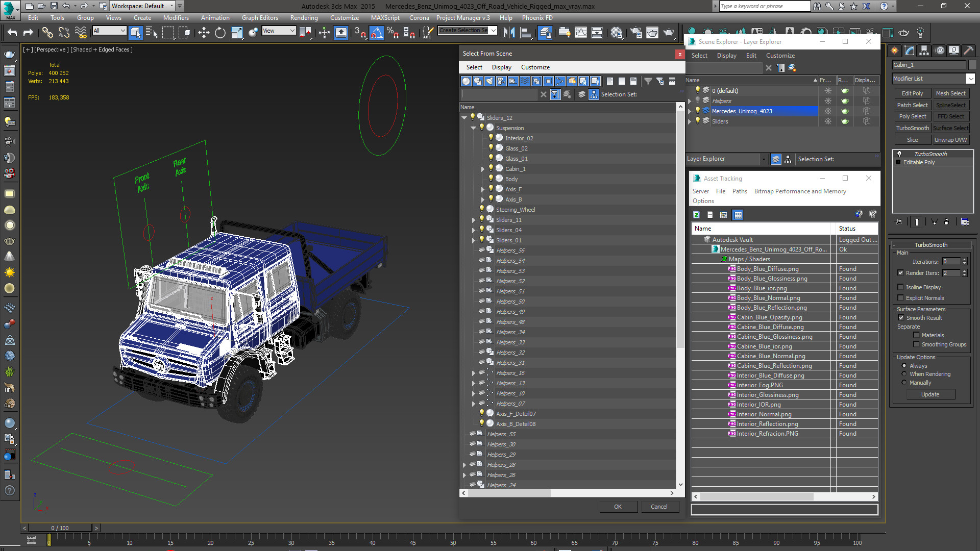Collapse the Sliders_12 tree node
Screen dimensions: 980x551
(x=464, y=118)
